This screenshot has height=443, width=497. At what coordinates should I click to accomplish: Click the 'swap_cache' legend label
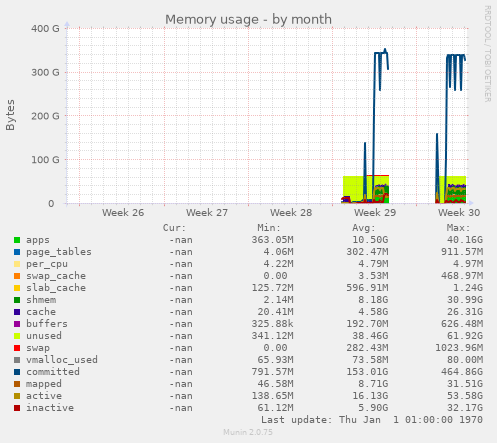[56, 276]
